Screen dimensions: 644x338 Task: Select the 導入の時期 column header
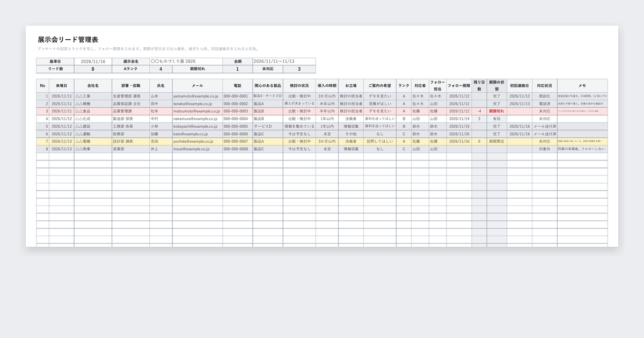(x=327, y=86)
